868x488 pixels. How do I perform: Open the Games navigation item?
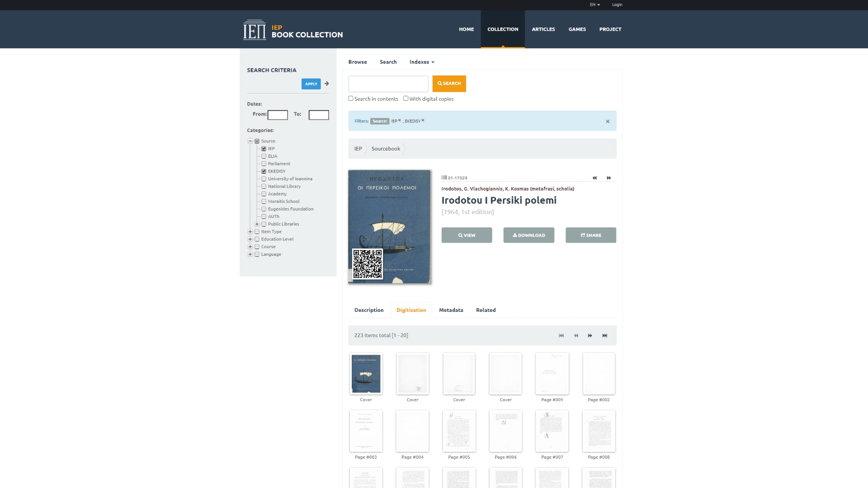click(577, 29)
